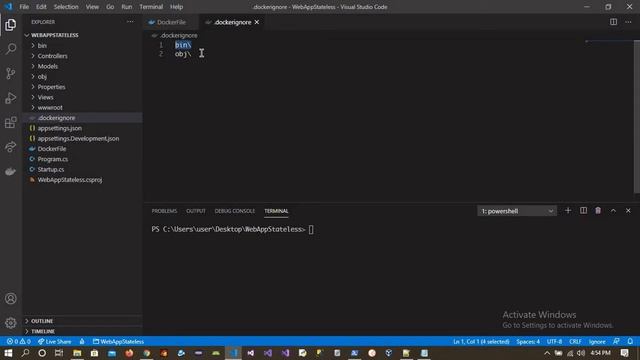Maximize the terminal panel size
The width and height of the screenshot is (640, 360).
(x=613, y=211)
